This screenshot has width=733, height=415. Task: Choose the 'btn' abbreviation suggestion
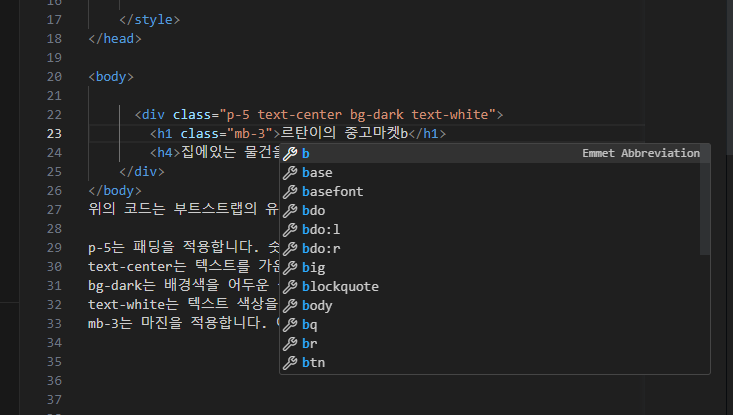(495, 363)
